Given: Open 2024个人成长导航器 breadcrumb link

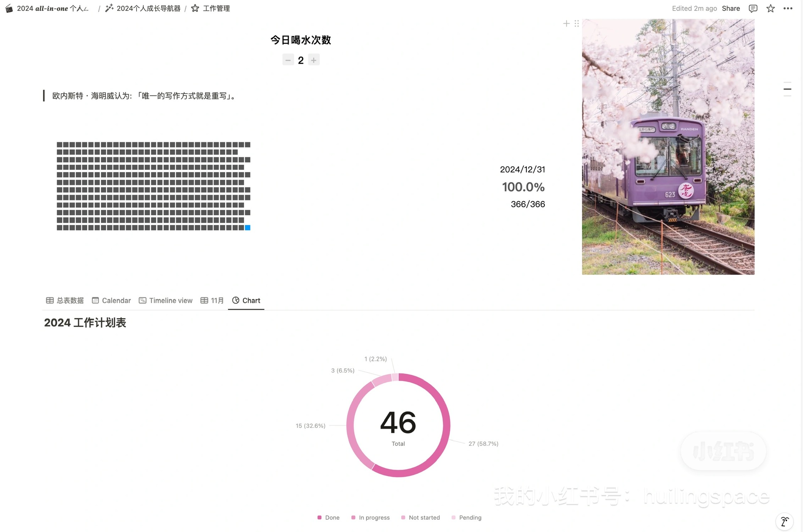Looking at the screenshot, I should coord(148,9).
